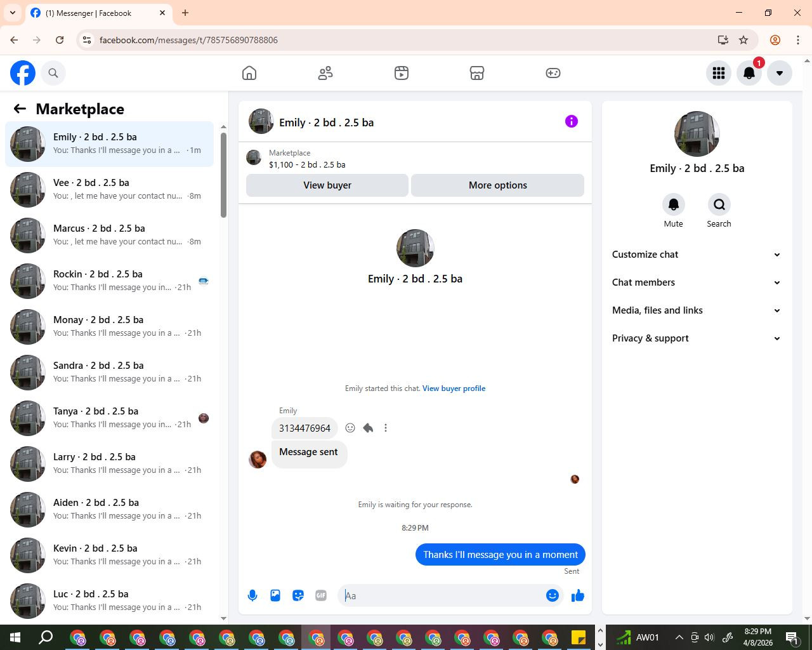
Task: Click the Facebook search magnifier icon
Action: (x=53, y=73)
